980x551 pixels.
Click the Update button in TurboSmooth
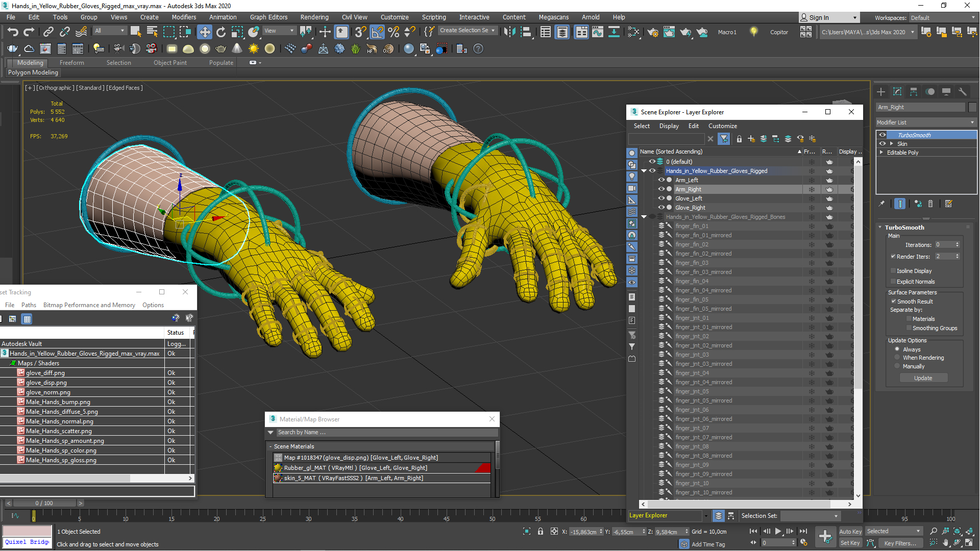tap(923, 378)
